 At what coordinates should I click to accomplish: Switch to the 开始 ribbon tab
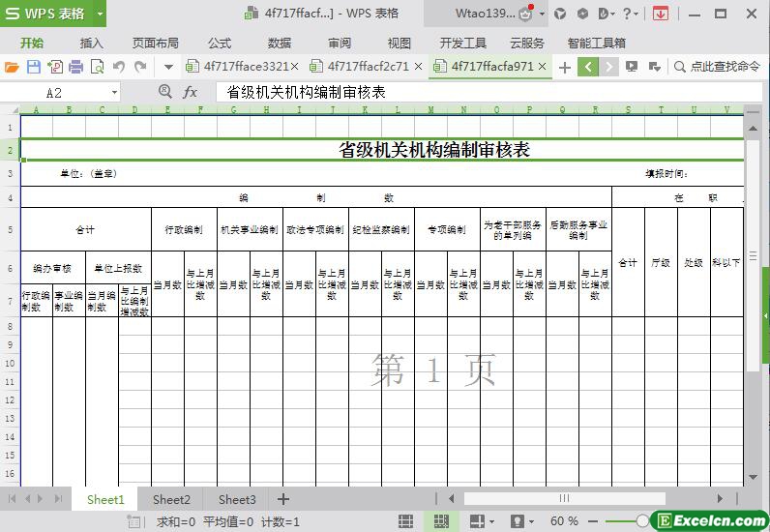[32, 44]
